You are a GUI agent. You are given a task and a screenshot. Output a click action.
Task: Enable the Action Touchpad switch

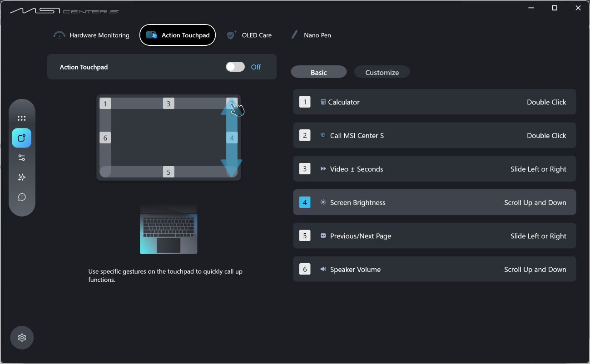click(235, 67)
